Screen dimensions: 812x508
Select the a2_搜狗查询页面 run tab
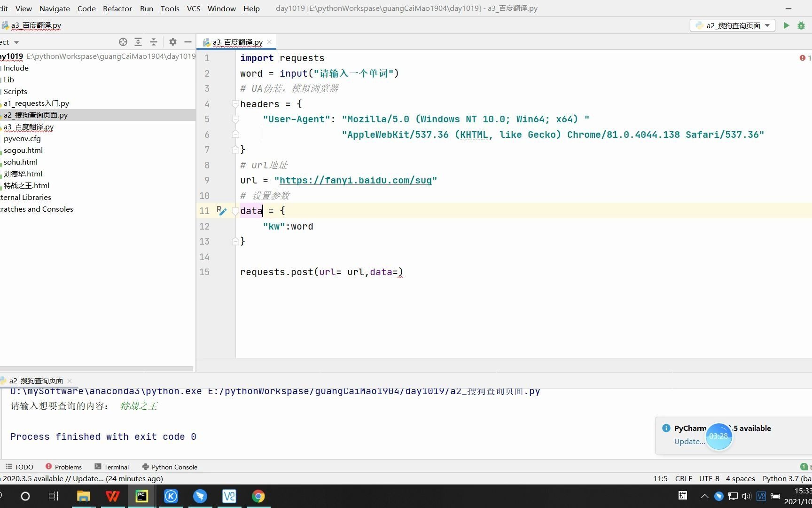36,381
